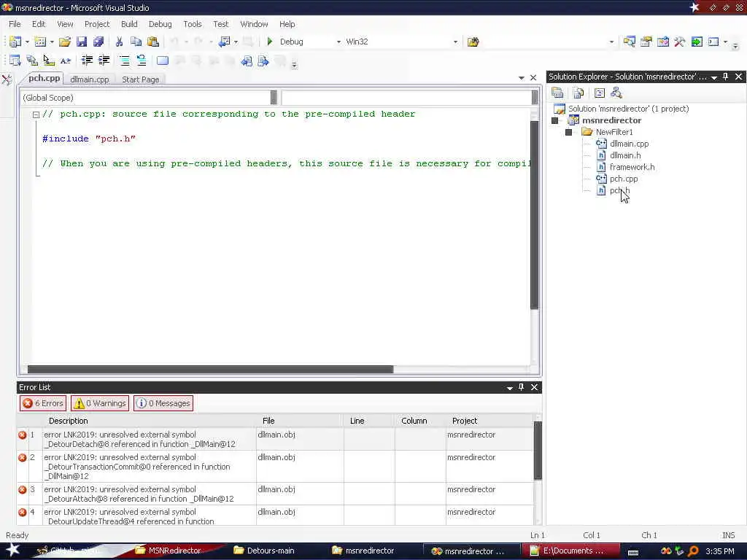The width and height of the screenshot is (747, 560).
Task: Click the Copy toolbar icon
Action: [x=136, y=42]
